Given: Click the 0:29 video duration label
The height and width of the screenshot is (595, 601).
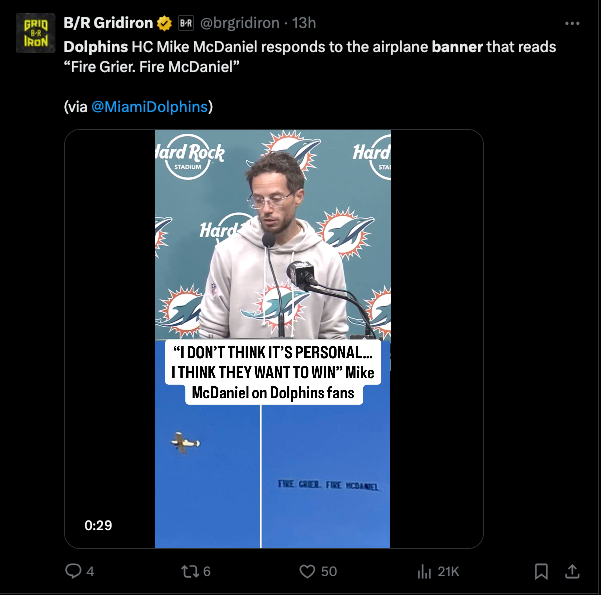Looking at the screenshot, I should [98, 525].
